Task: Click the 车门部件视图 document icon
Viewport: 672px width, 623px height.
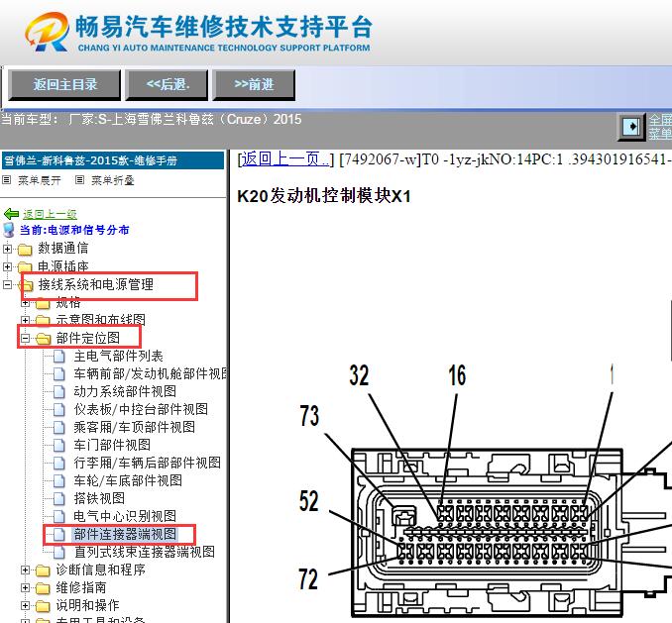Action: [x=59, y=445]
